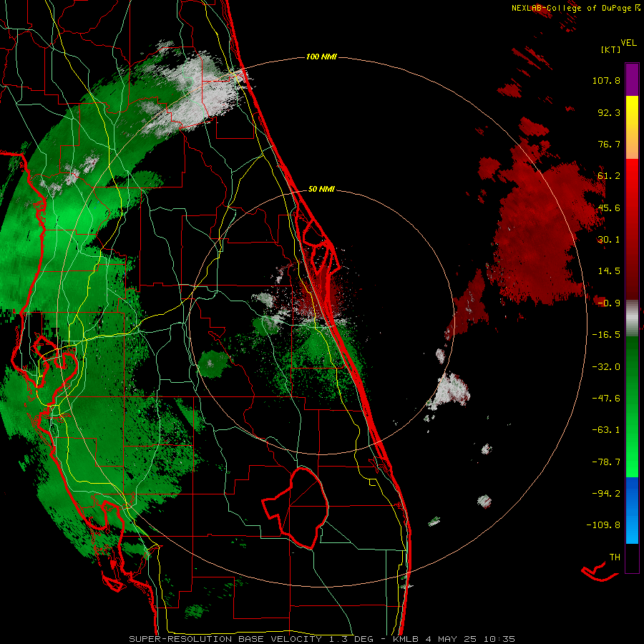Select the 30.1 value on the velocity scale
The height and width of the screenshot is (644, 644).
[609, 240]
